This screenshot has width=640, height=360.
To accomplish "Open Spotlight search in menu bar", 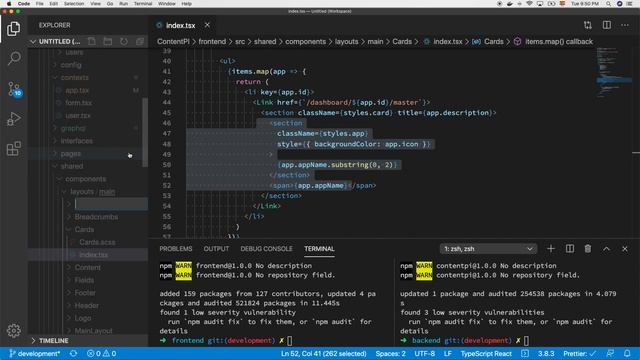I will pos(608,4).
